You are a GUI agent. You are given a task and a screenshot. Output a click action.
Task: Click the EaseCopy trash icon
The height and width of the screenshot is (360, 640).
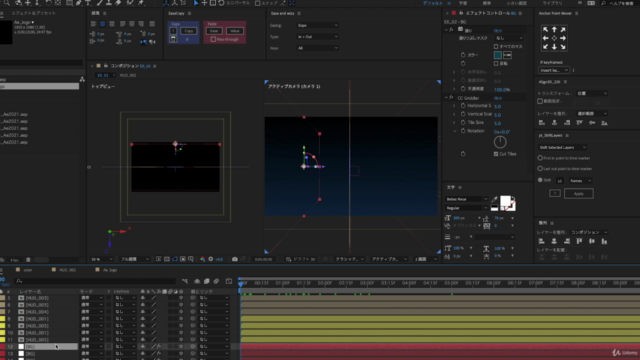(x=173, y=39)
